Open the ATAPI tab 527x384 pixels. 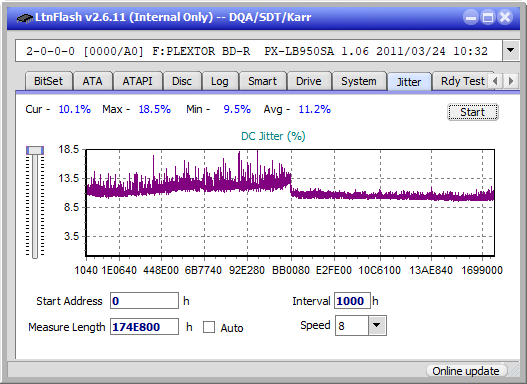click(x=137, y=81)
